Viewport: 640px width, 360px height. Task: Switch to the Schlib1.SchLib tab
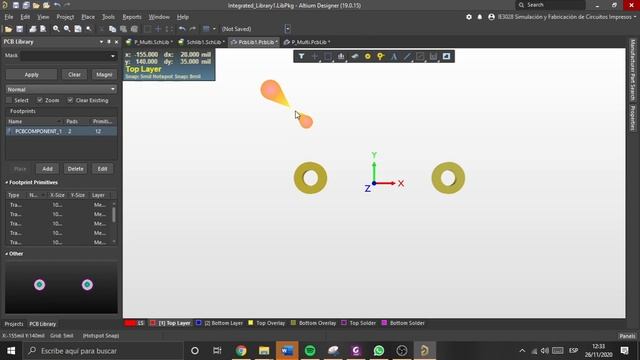(202, 42)
